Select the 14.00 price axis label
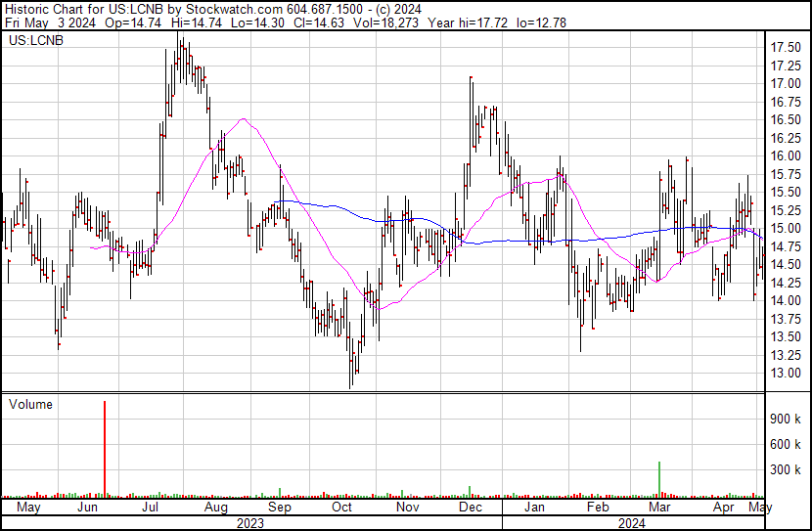 pyautogui.click(x=786, y=300)
